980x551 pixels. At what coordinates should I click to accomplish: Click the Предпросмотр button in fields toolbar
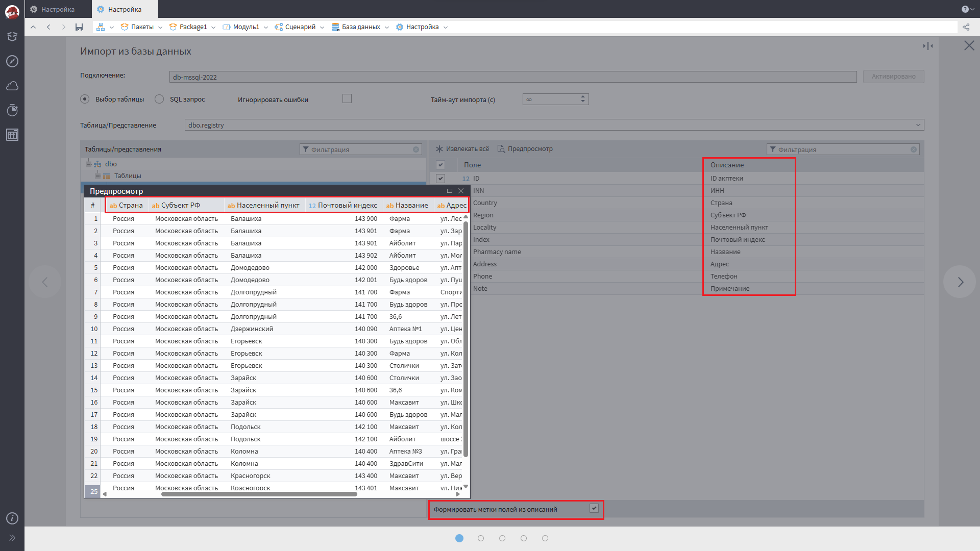point(525,149)
